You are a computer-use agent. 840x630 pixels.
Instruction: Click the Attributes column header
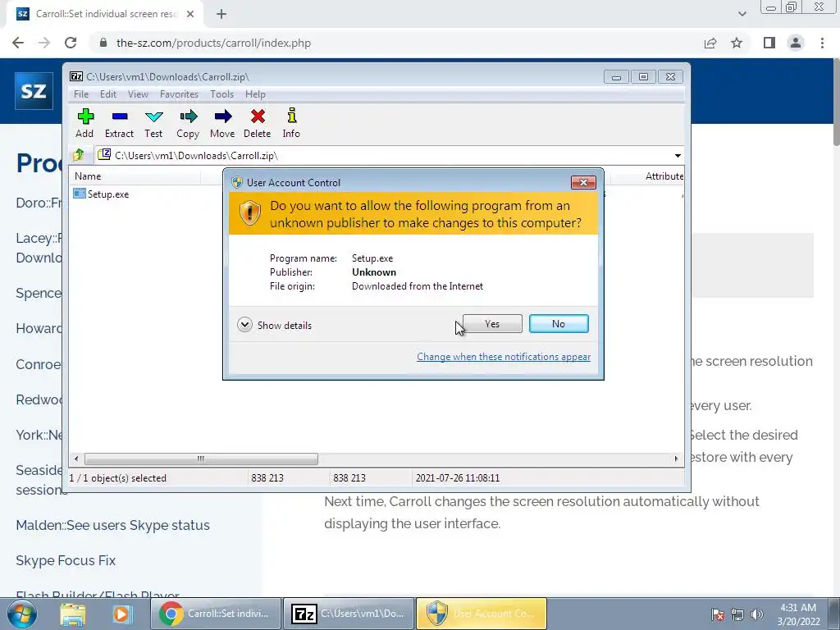[664, 176]
